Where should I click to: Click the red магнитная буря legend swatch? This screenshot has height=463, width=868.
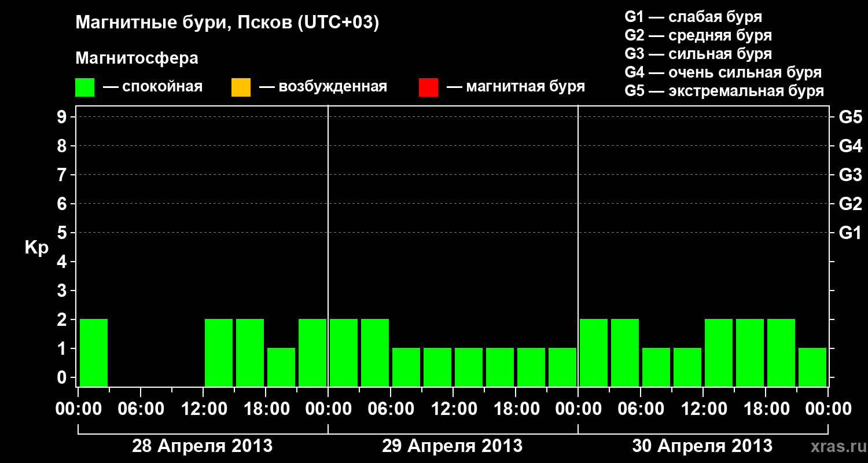coord(428,87)
